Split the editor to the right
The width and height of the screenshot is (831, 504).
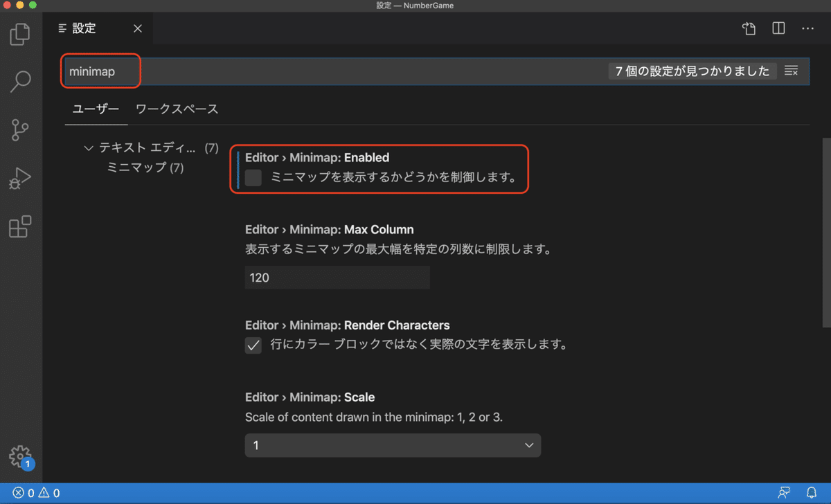[x=778, y=28]
